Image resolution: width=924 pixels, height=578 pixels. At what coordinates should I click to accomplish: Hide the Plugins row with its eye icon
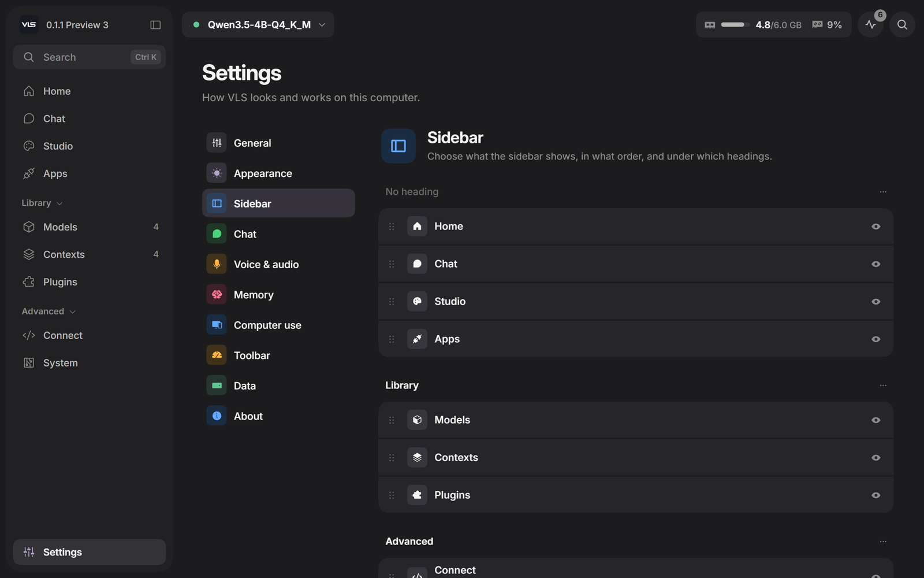(875, 495)
